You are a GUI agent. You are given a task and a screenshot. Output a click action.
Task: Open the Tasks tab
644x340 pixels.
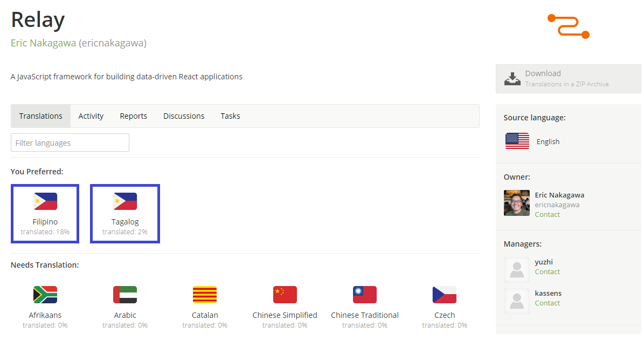[x=231, y=116]
